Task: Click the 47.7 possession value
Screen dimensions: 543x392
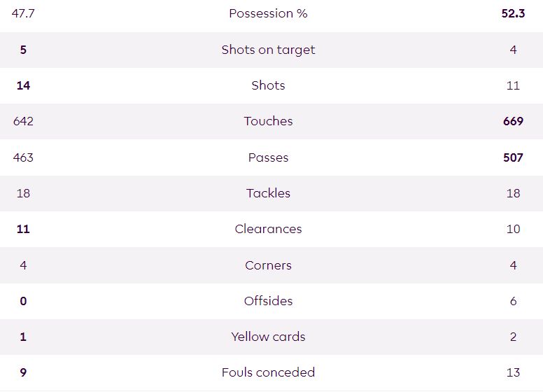Action: [23, 13]
